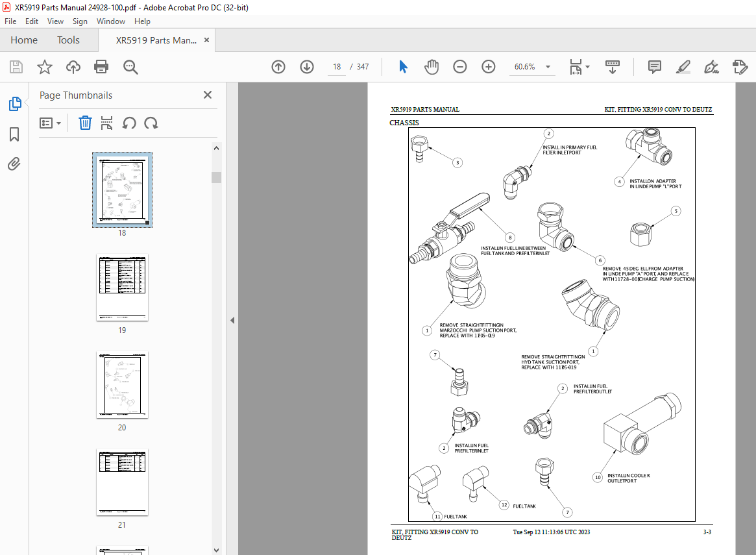The height and width of the screenshot is (555, 756).
Task: Click thumbnails scrollbar down arrow
Action: [x=216, y=550]
